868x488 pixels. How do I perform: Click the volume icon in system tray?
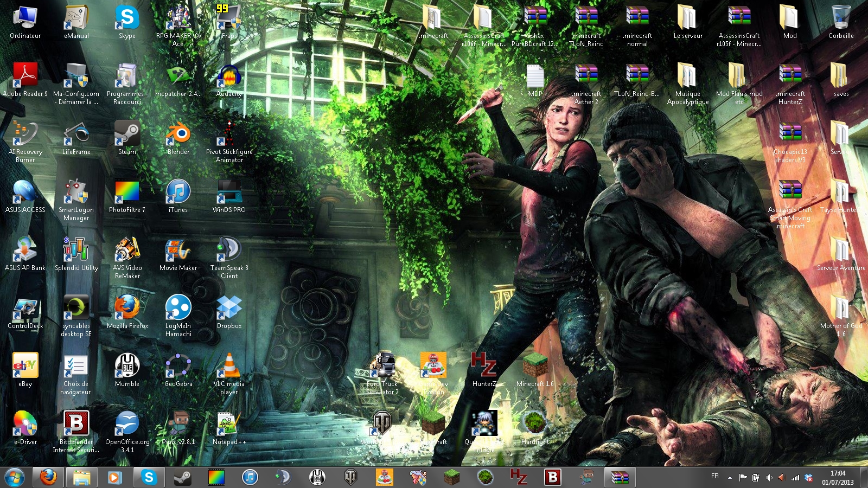click(769, 478)
